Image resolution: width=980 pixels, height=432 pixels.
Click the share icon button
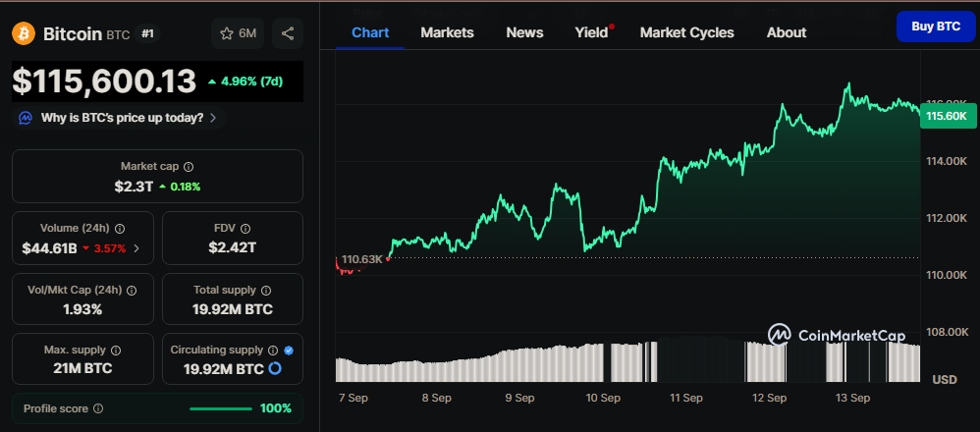(x=287, y=33)
